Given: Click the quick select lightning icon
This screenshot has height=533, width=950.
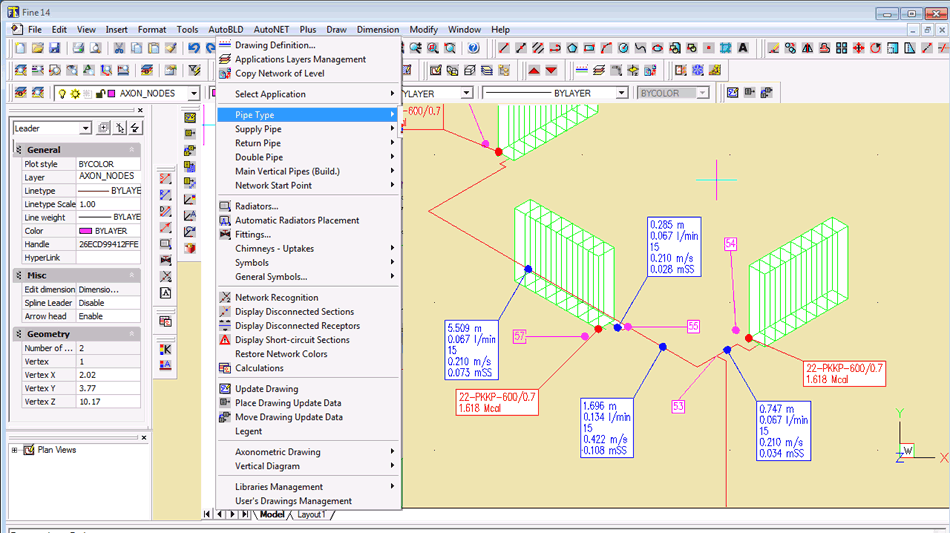Looking at the screenshot, I should click(x=136, y=128).
